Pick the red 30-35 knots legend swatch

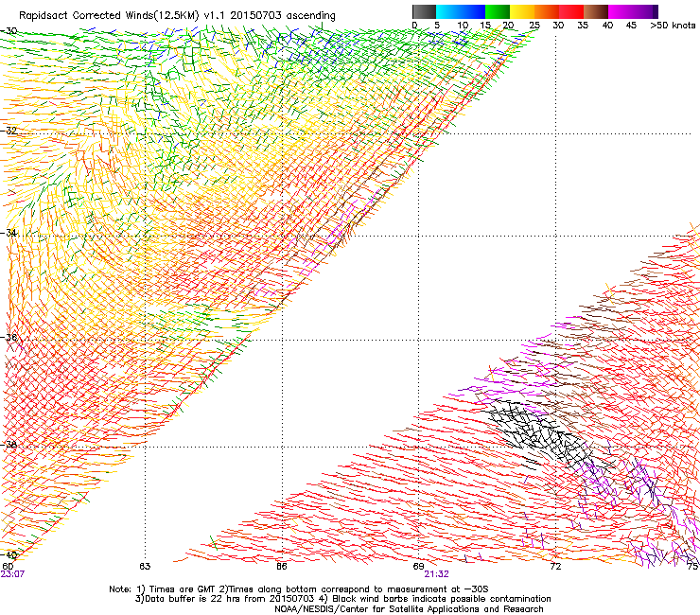coord(571,11)
